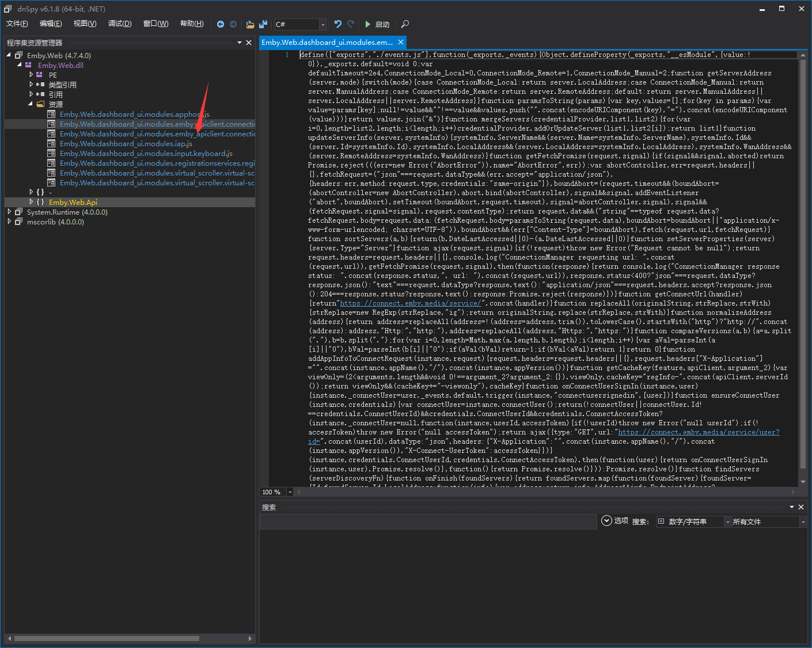Select Emby.Web.dashboard_ui.modules.input.keyboard.js resource
The image size is (812, 648).
146,153
